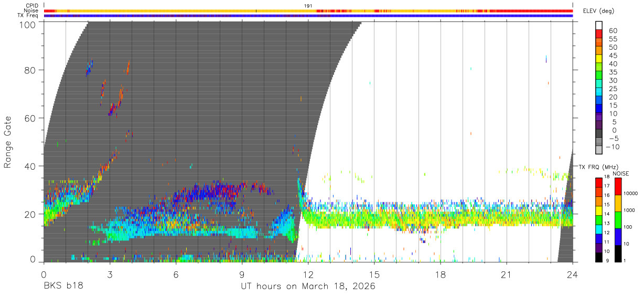Click the TX FRQ (MHz) legend title
Viewport: 644px width, 297px height.
(599, 167)
